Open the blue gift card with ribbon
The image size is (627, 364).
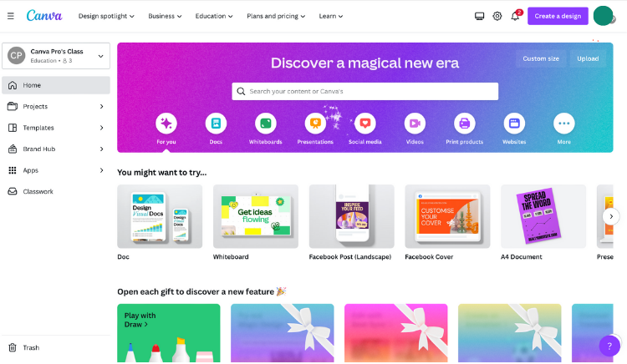[283, 333]
